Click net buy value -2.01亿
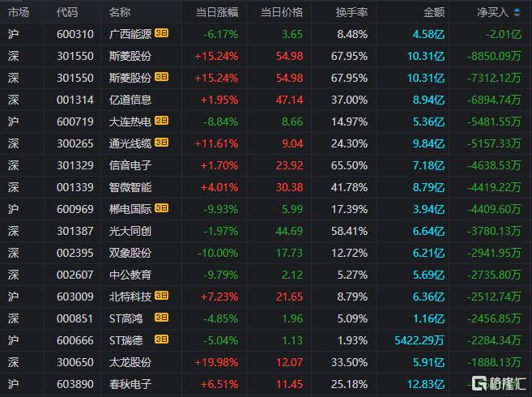The height and width of the screenshot is (397, 532). (x=504, y=34)
